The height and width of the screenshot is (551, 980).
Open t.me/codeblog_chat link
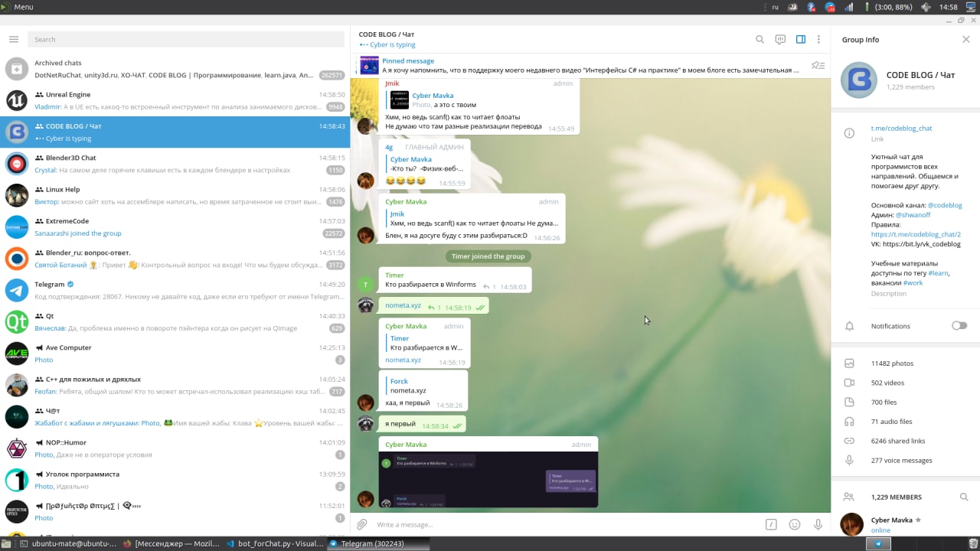901,129
